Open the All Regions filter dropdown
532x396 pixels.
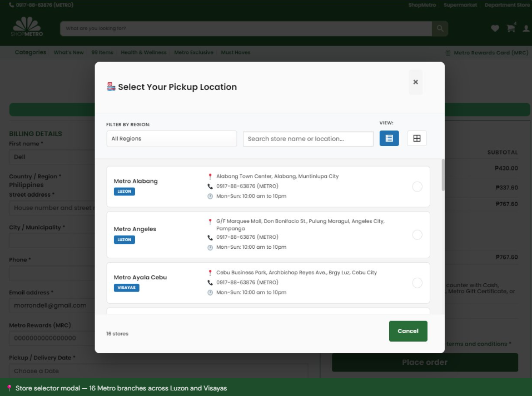click(171, 139)
